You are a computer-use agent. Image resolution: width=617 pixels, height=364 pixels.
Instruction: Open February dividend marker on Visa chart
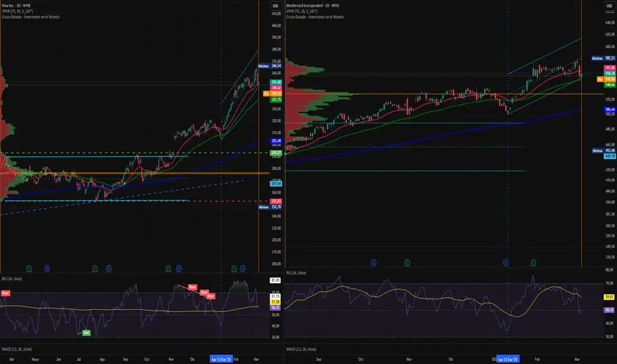pyautogui.click(x=242, y=269)
